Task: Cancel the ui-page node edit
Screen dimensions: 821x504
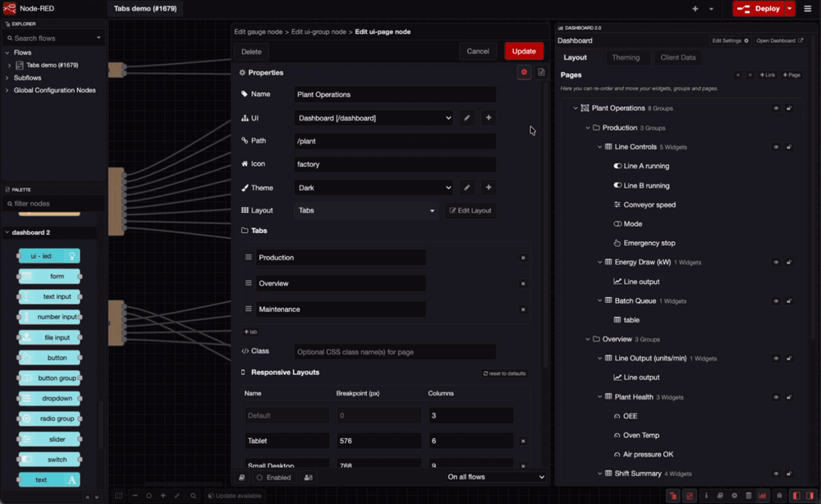Action: (x=478, y=51)
